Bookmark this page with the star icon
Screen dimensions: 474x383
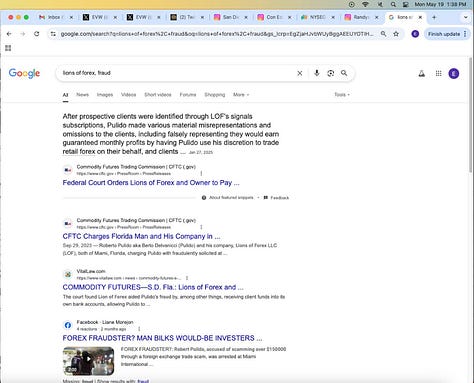[396, 34]
